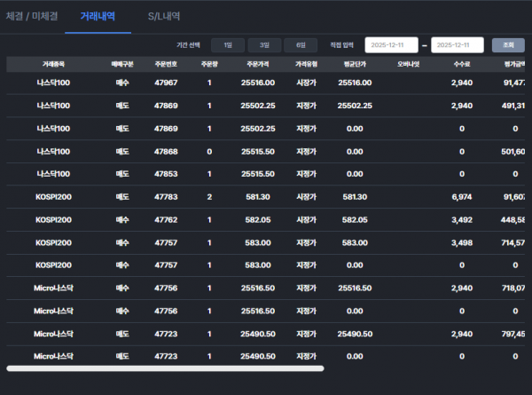Screen dimensions: 532x395
Task: Open the S/L내역 tab
Action: (x=164, y=16)
